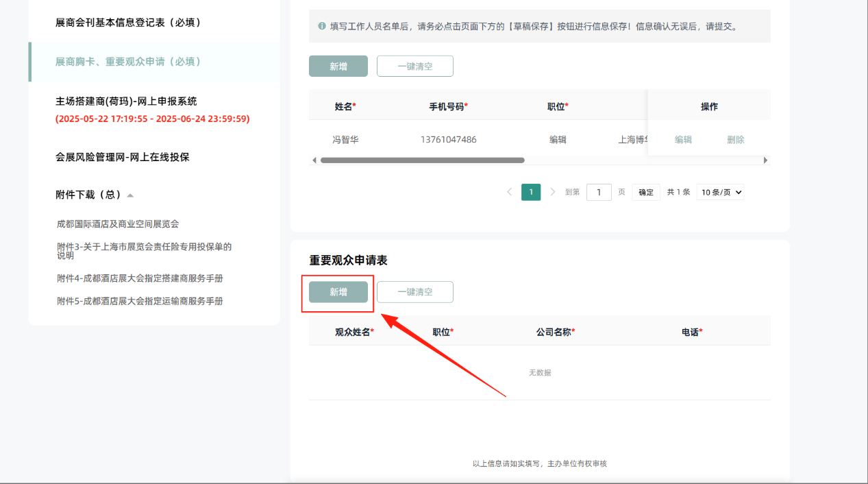Click the info icon in the notice banner
Image resolution: width=868 pixels, height=484 pixels.
point(322,27)
